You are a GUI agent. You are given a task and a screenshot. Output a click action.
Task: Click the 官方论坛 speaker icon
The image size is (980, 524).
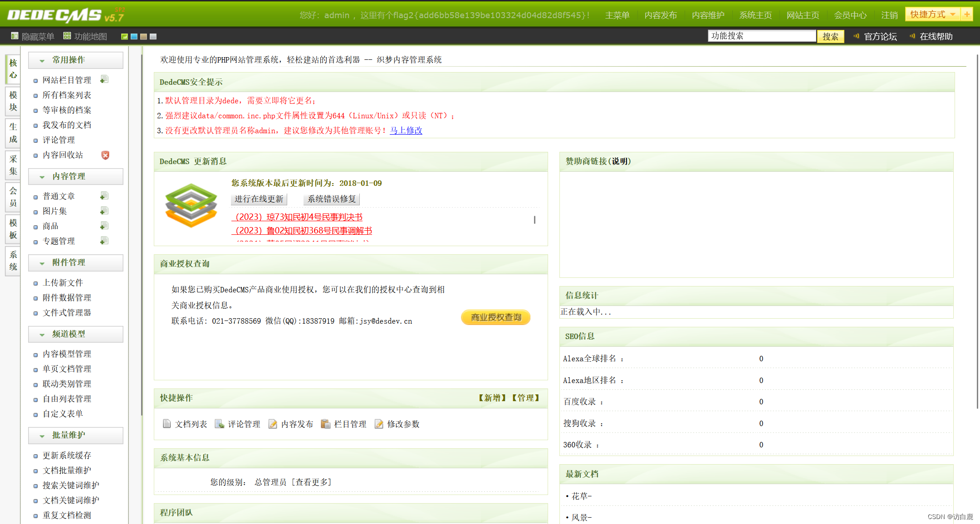(857, 36)
